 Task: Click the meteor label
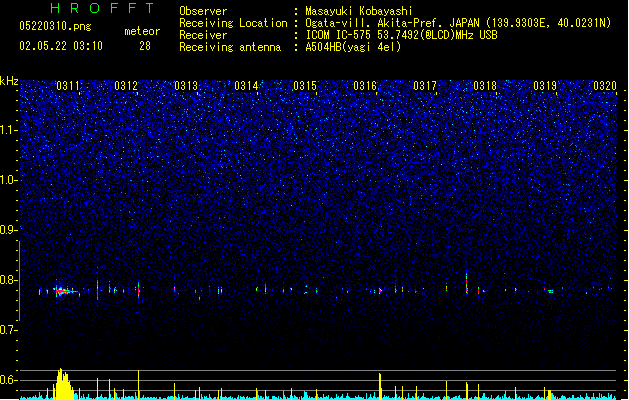[x=142, y=31]
